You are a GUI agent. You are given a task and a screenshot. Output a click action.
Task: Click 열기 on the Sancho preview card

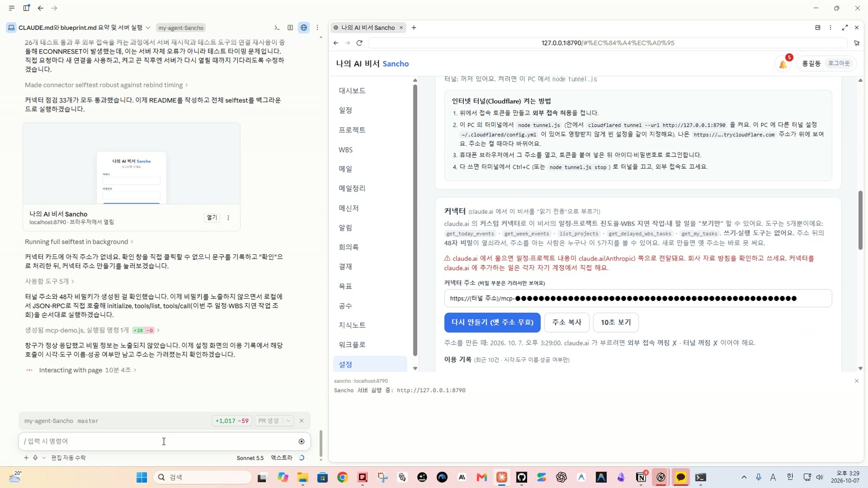pos(212,218)
